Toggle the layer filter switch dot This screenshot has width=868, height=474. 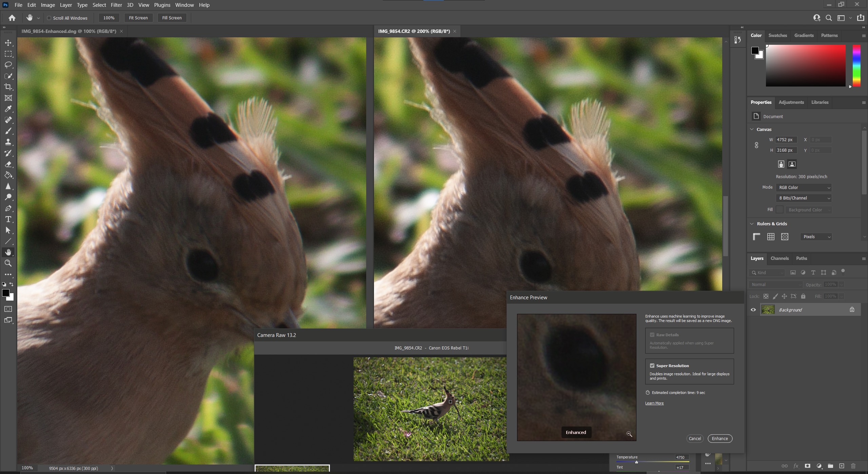[843, 271]
